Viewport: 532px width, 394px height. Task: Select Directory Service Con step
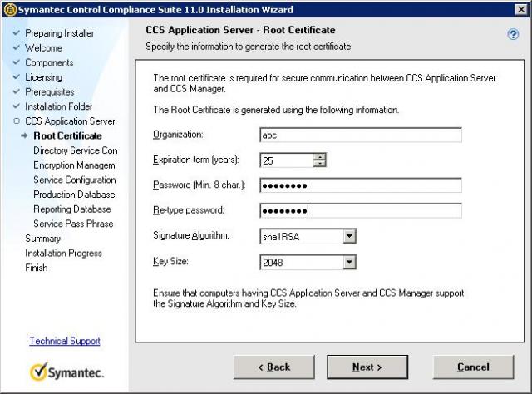(76, 150)
